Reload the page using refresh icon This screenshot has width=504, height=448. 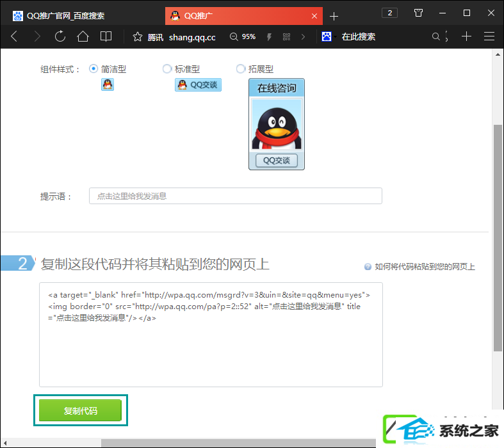coord(60,36)
